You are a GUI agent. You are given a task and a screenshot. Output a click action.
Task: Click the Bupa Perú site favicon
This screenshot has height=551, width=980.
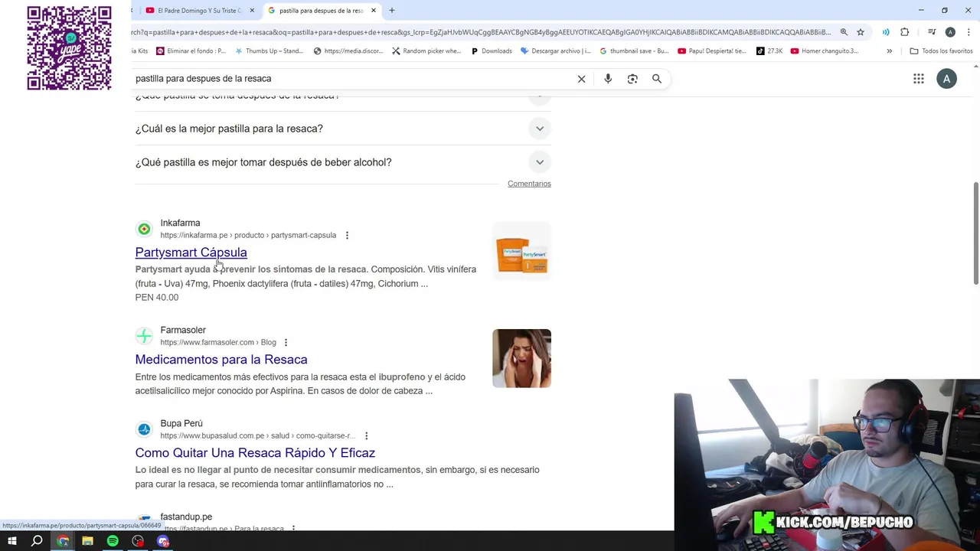click(144, 429)
